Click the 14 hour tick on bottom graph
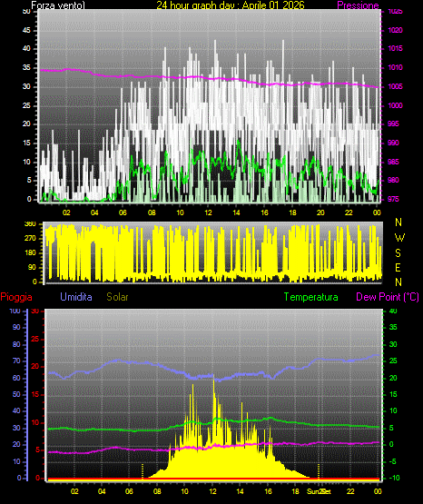Screen dimensions: 423x504 [240, 491]
